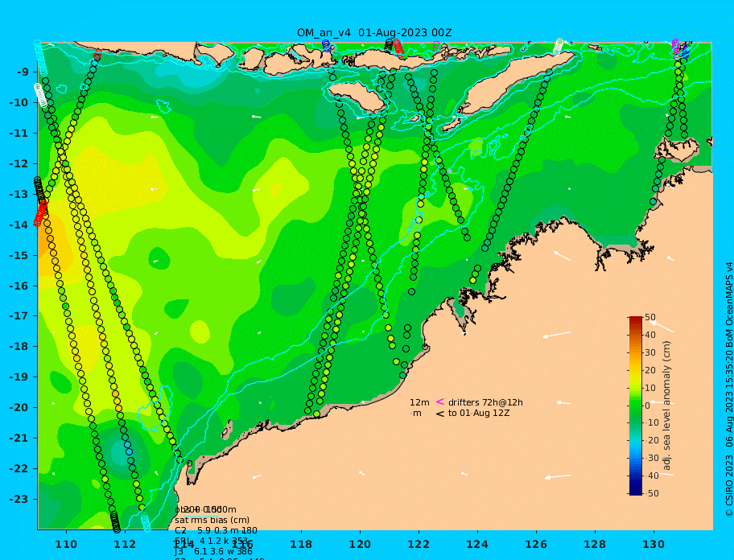
Task: Click the latitude axis label '-18'
Action: pos(19,347)
